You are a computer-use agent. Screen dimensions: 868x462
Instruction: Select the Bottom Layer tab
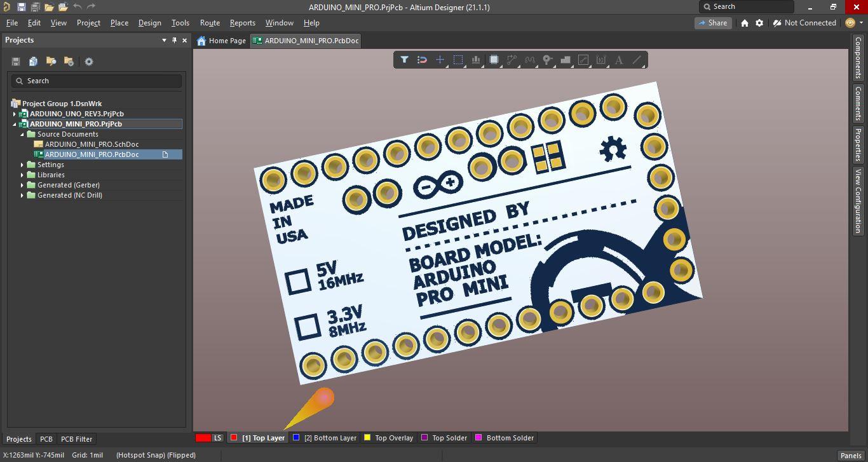[x=325, y=438]
